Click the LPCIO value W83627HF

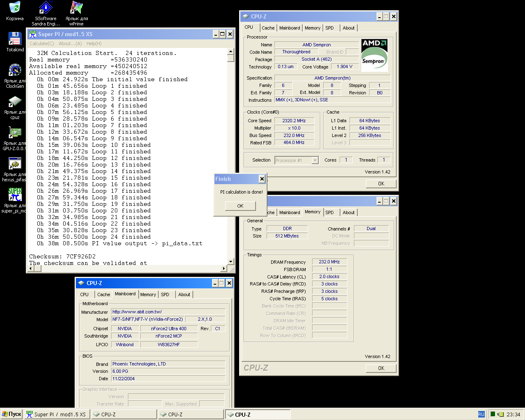(169, 345)
